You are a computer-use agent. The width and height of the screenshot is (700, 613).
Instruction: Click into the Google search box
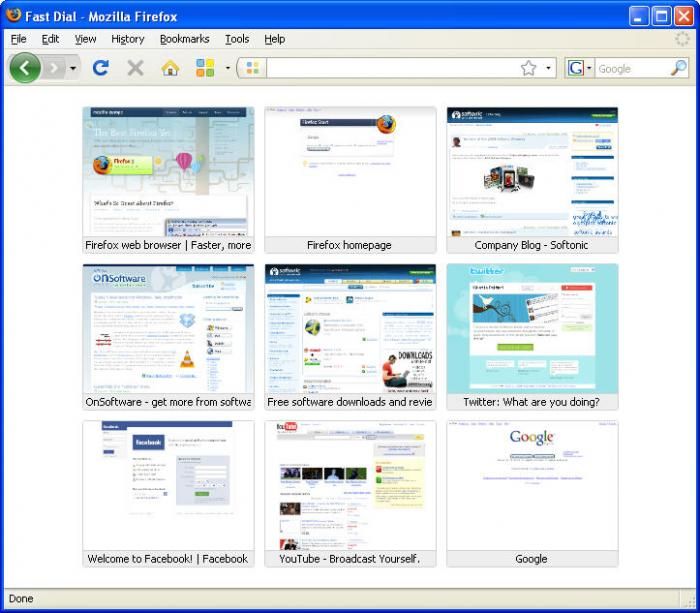coord(632,69)
